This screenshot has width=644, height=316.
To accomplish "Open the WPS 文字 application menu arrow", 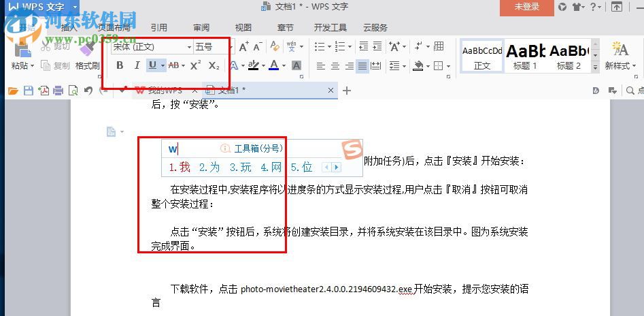I will (74, 7).
